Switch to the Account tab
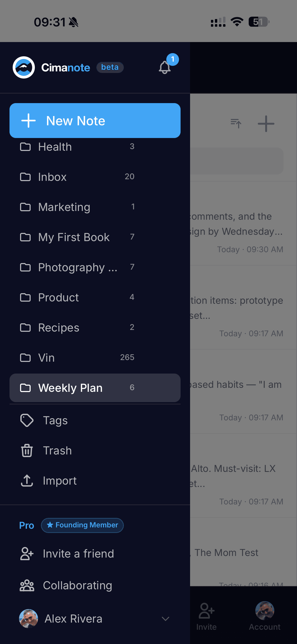Screen dimensions: 297x644 click(x=265, y=616)
